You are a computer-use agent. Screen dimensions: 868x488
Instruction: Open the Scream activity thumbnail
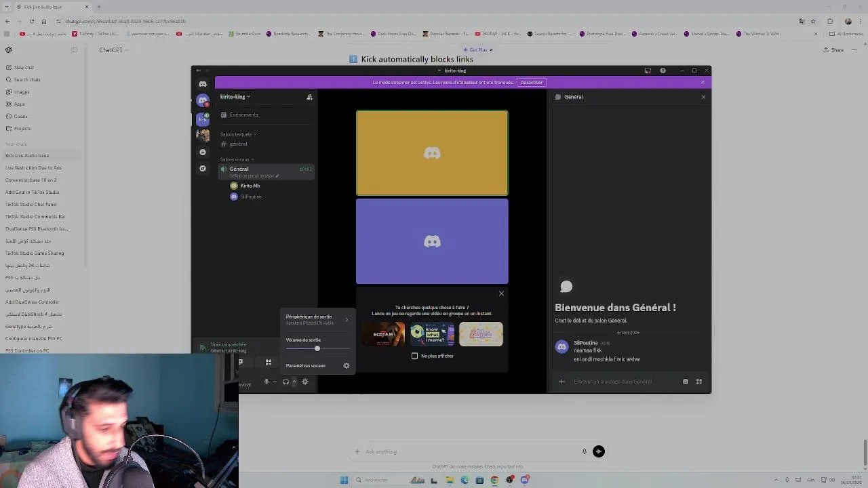383,334
